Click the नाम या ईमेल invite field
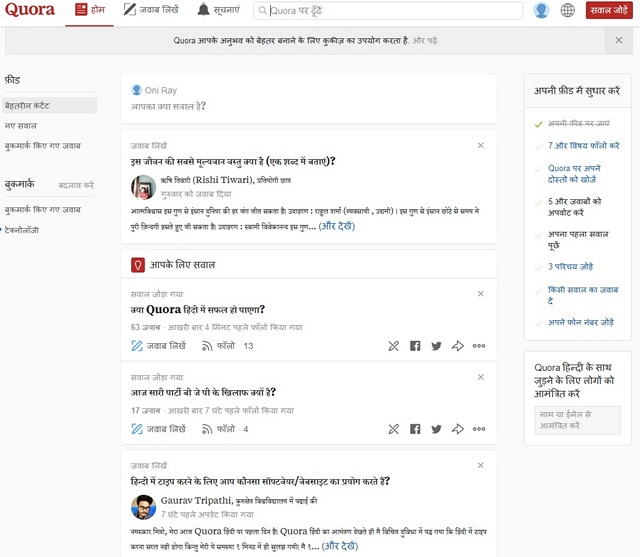The image size is (640, 557). 578,420
